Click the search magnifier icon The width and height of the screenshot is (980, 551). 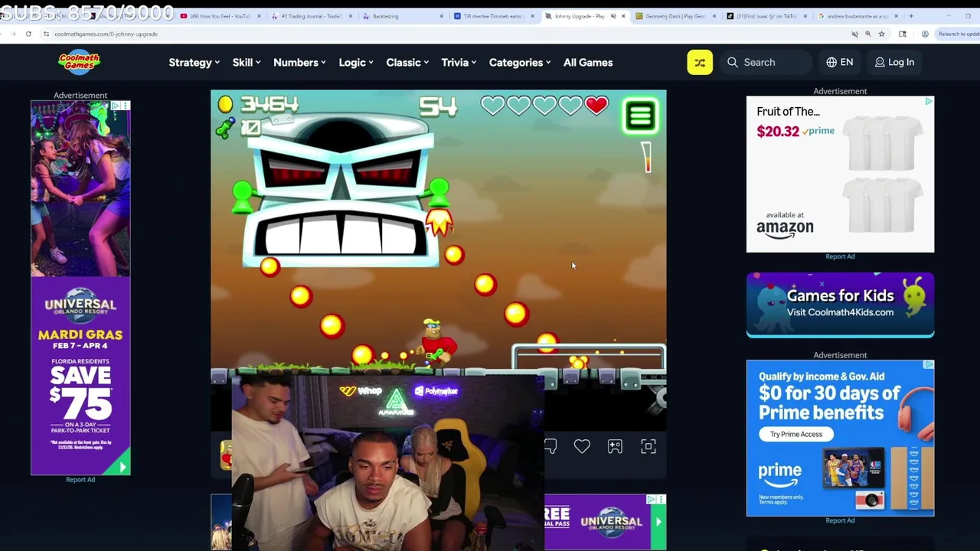(x=733, y=63)
